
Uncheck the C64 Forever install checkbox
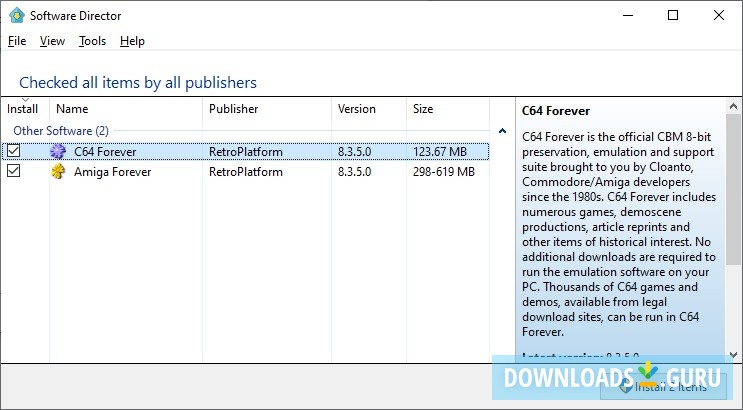pyautogui.click(x=14, y=151)
